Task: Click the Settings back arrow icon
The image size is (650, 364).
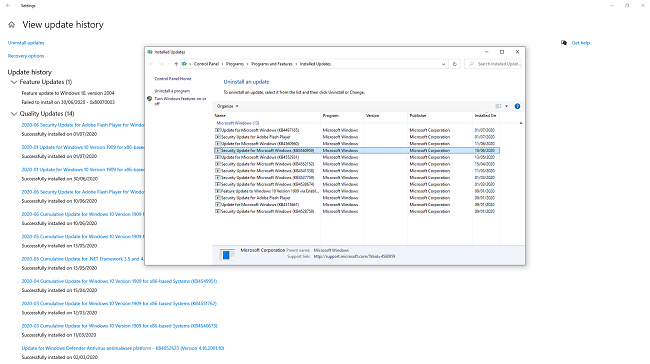Action: [x=8, y=5]
